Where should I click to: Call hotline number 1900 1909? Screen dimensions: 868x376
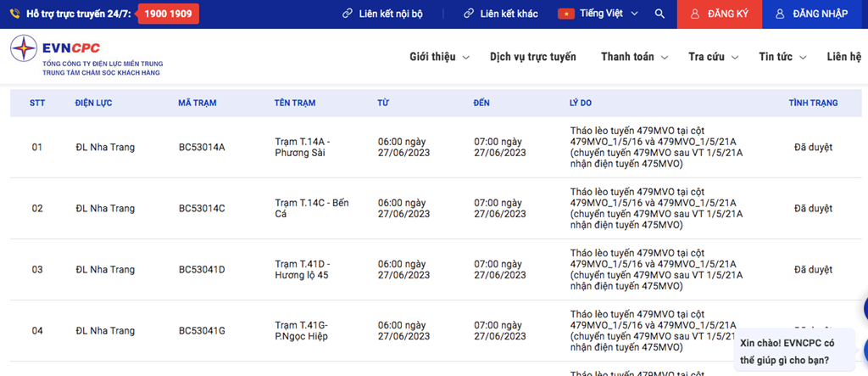[x=168, y=14]
